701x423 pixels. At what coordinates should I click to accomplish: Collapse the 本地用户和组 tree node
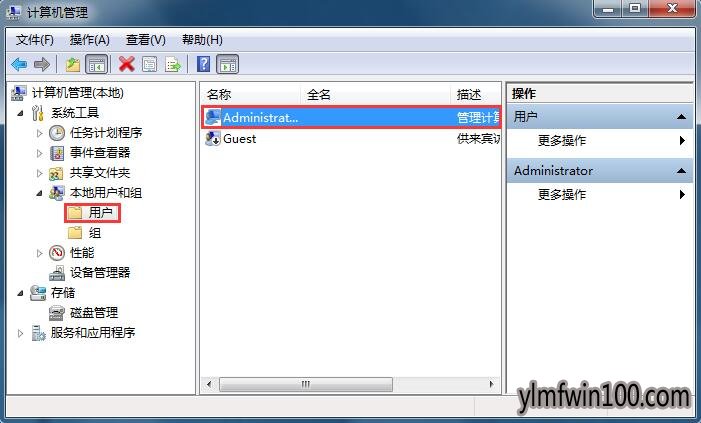(39, 193)
